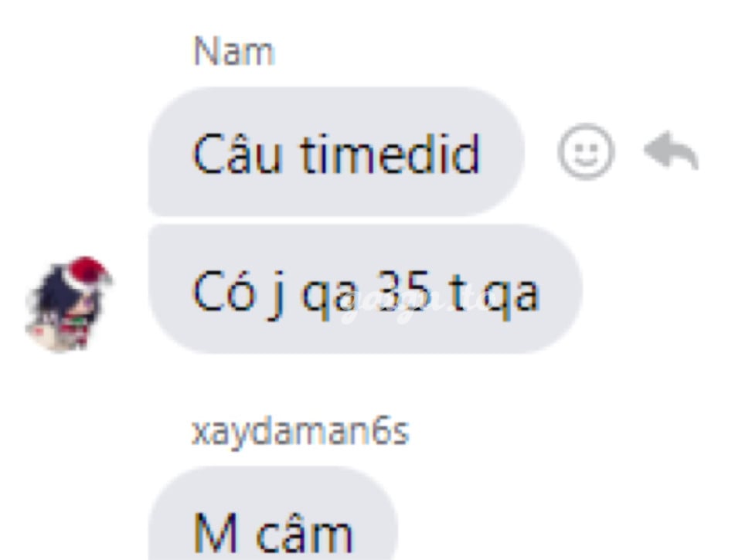Click the sender name "xaydaman6s"
This screenshot has height=560, width=742.
point(300,431)
